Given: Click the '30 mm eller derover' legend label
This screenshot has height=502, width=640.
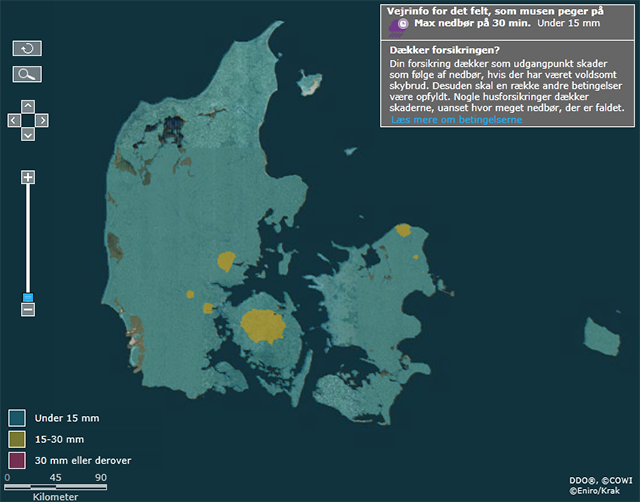Looking at the screenshot, I should [x=83, y=460].
